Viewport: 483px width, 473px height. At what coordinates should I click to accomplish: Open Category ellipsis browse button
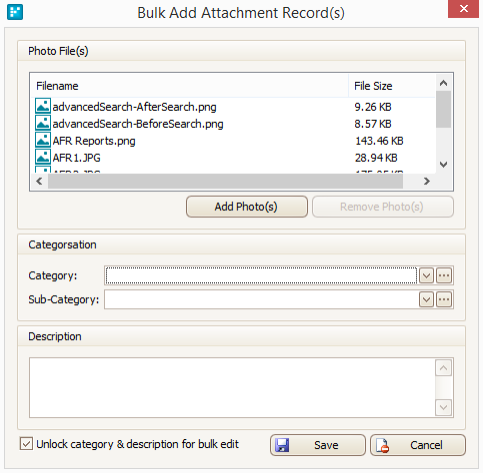444,276
